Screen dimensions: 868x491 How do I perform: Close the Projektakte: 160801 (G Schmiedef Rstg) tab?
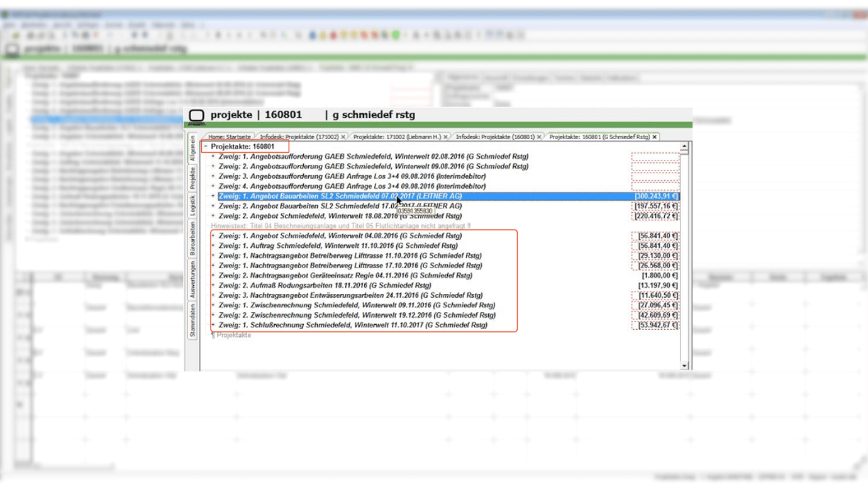pos(655,137)
